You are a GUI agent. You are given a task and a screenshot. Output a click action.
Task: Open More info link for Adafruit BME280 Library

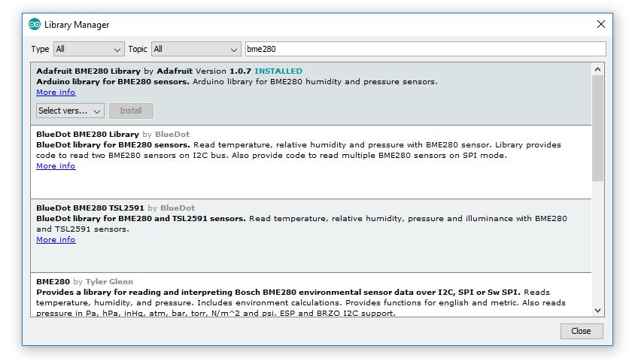[x=56, y=93]
